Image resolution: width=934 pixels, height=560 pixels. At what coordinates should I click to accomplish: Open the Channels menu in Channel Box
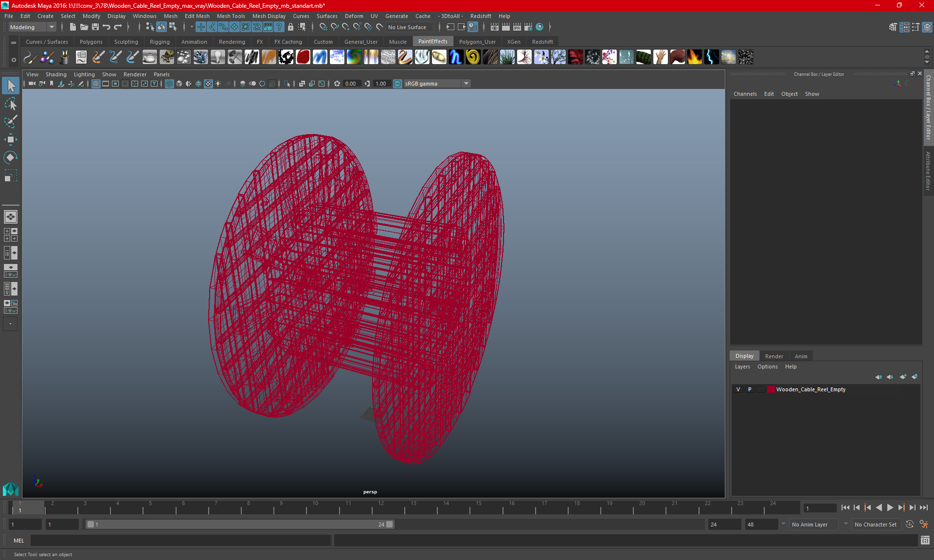[745, 94]
